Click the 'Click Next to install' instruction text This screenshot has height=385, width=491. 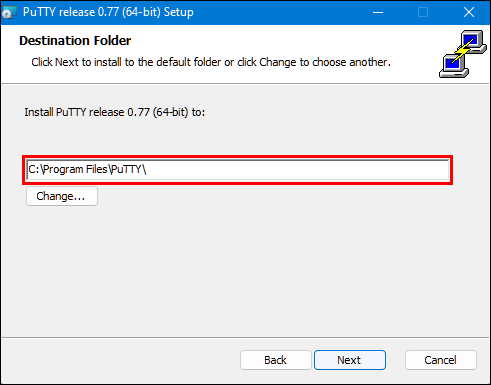point(211,62)
